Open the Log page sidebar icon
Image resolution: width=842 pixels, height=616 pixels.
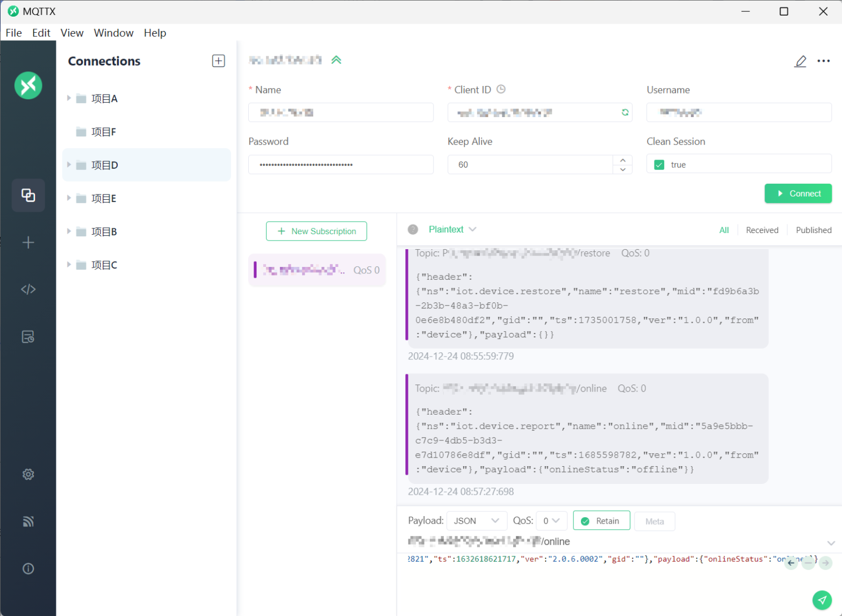pyautogui.click(x=28, y=337)
